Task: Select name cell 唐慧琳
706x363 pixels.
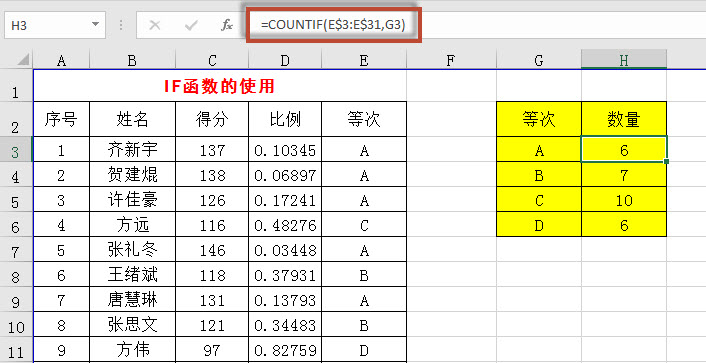Action: 132,299
